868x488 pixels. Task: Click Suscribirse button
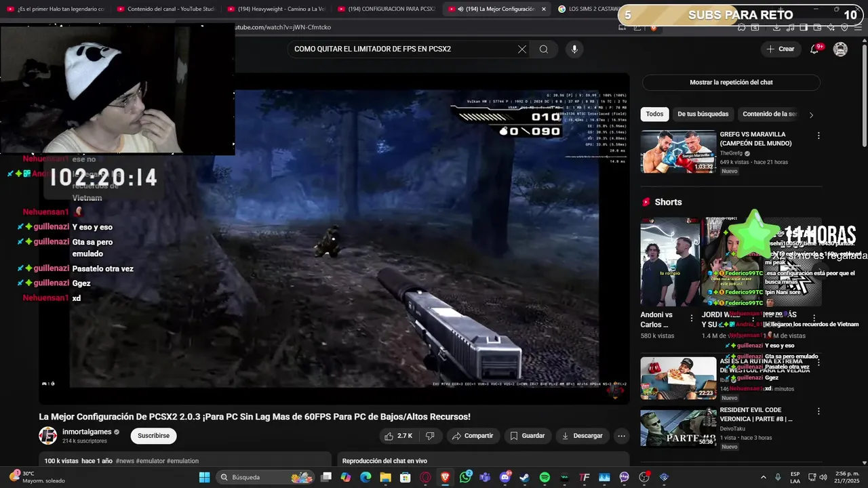[x=153, y=436]
